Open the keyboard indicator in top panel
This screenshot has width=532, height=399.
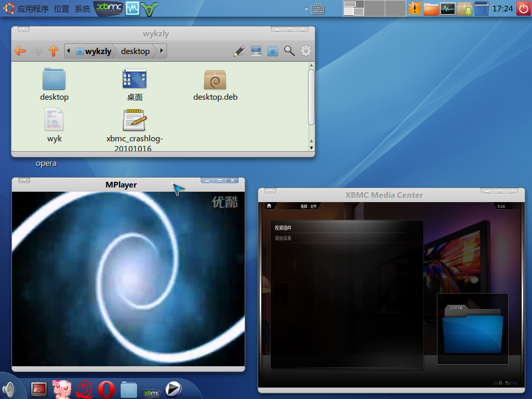[x=317, y=9]
